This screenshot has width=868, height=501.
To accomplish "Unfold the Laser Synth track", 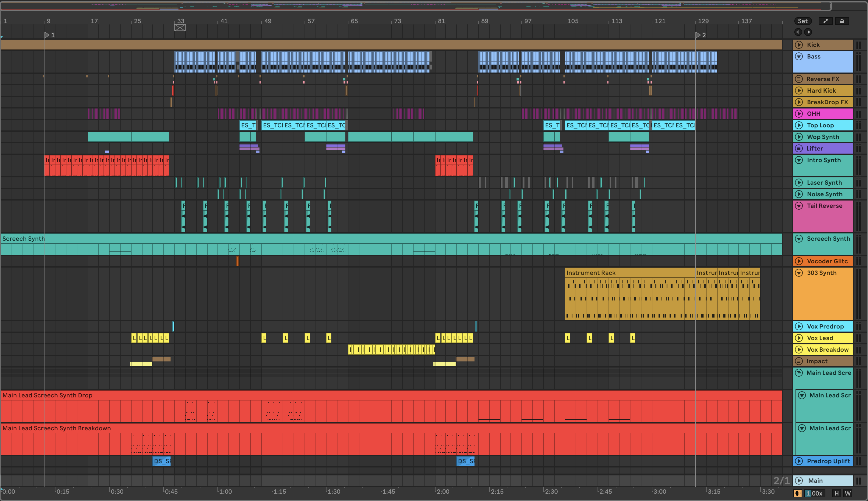I will point(799,183).
